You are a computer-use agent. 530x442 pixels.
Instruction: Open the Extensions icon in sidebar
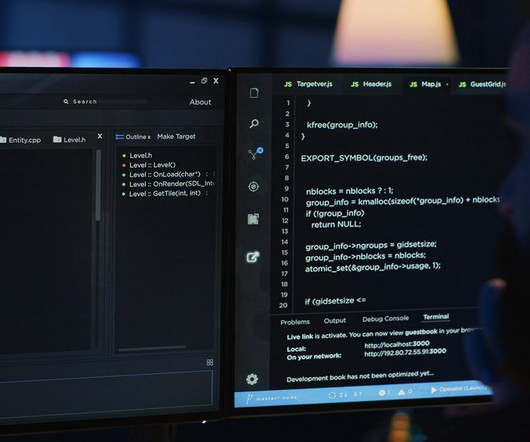254,219
